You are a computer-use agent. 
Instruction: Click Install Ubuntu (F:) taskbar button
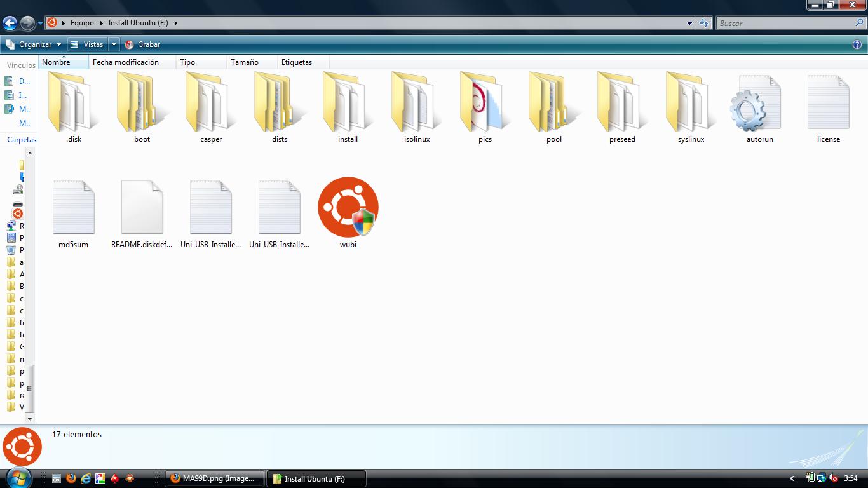point(316,478)
